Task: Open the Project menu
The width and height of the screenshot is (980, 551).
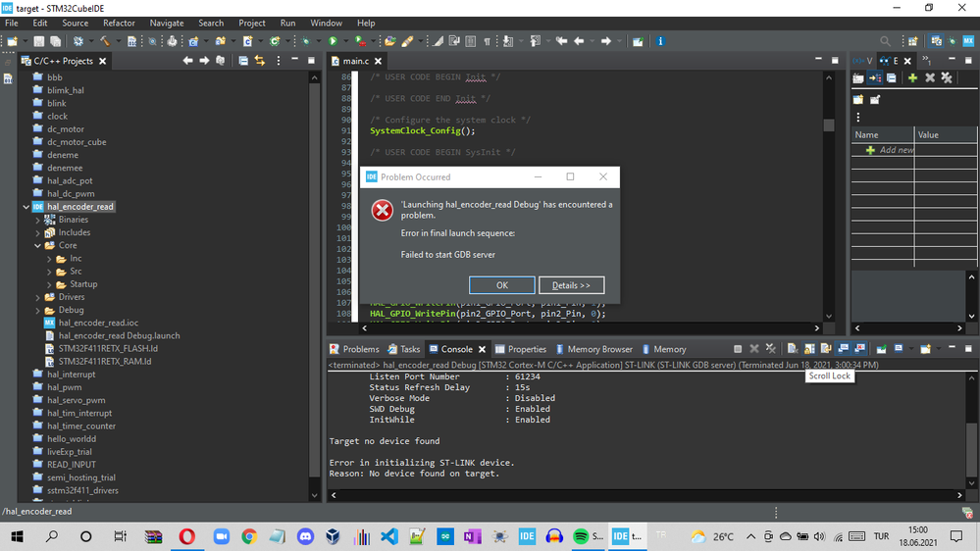Action: coord(252,24)
